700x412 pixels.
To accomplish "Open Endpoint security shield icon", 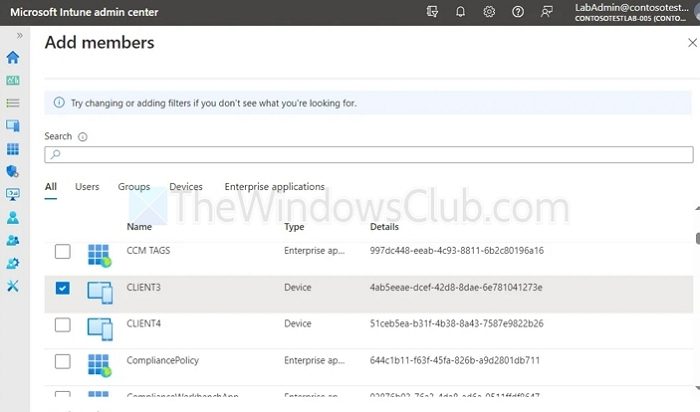I will point(13,171).
